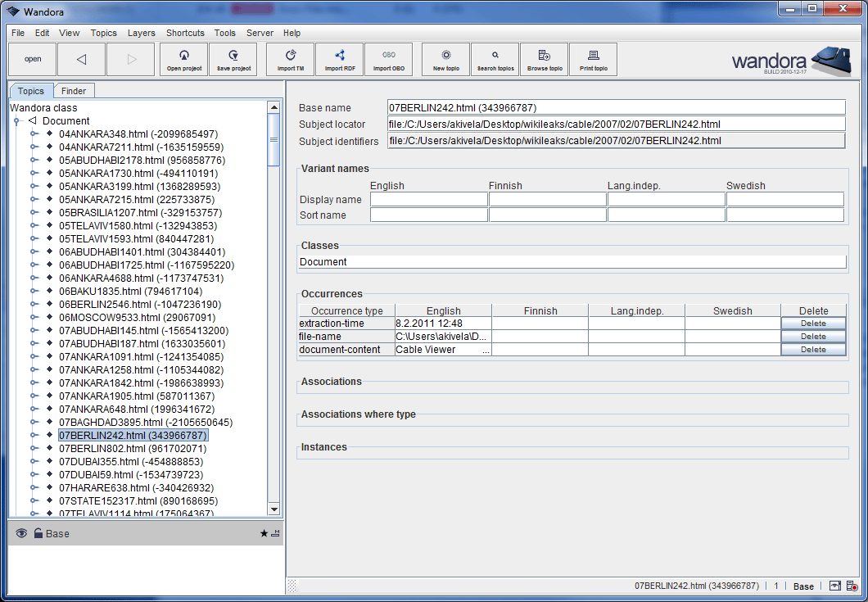Click the Browse topic toolbar icon
Screen dimensions: 868x602
[x=544, y=59]
